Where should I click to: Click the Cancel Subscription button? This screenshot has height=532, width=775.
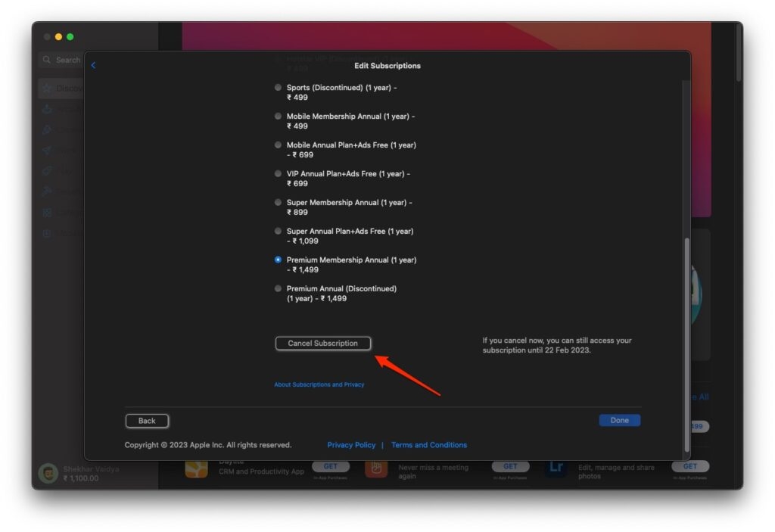322,343
